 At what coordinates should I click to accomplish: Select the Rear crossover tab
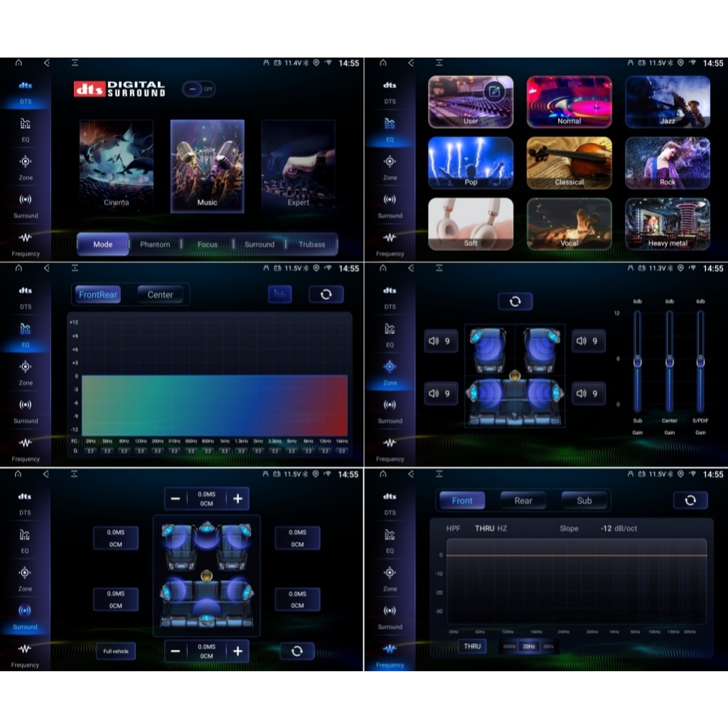click(523, 500)
